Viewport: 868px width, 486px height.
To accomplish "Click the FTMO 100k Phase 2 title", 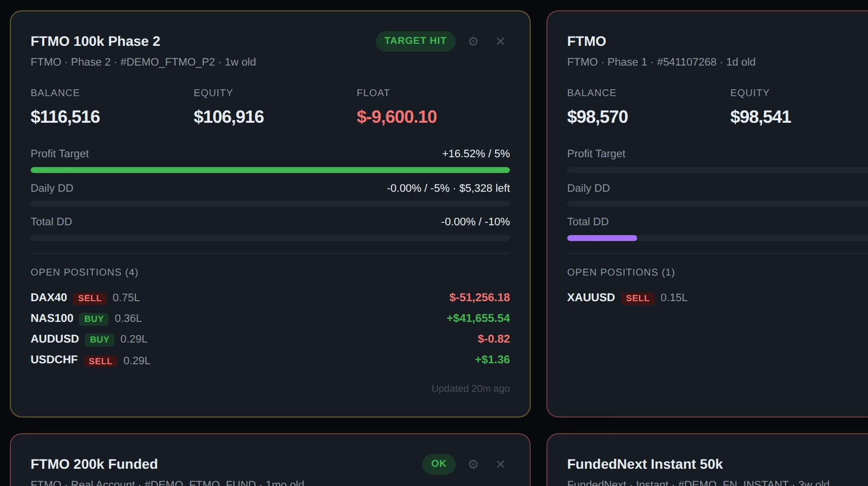I will click(x=95, y=41).
